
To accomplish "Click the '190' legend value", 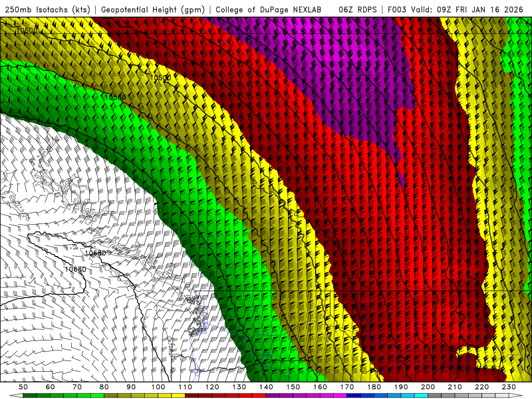I will tap(401, 387).
